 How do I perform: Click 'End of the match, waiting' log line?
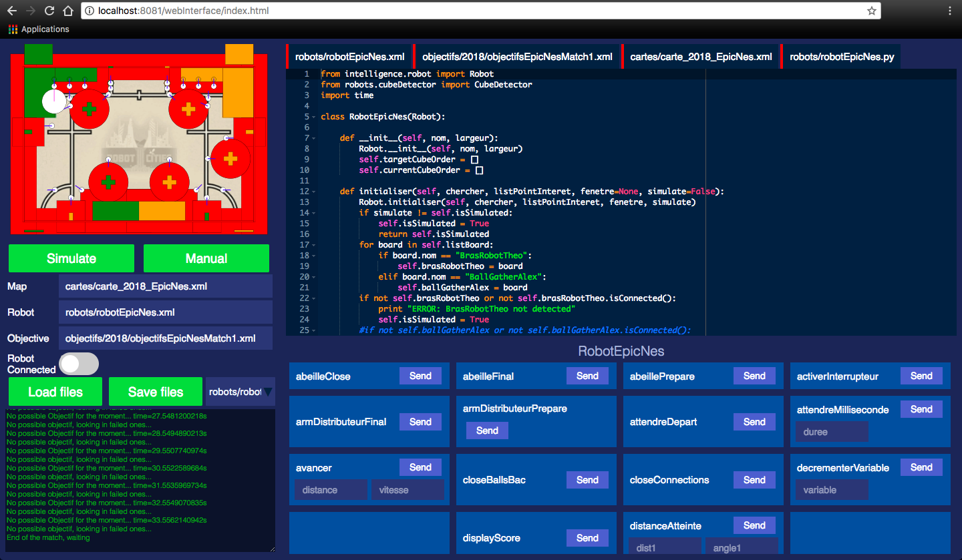pos(48,537)
